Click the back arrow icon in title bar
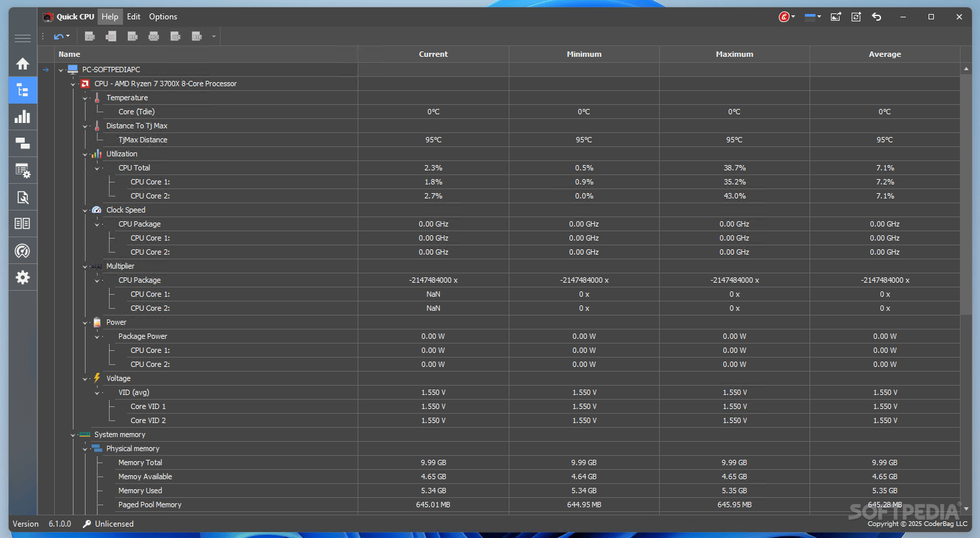Image resolution: width=980 pixels, height=538 pixels. [x=876, y=17]
